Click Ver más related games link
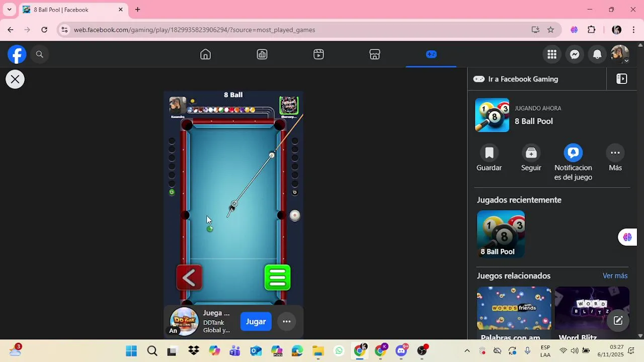This screenshot has width=644, height=362. [x=615, y=276]
